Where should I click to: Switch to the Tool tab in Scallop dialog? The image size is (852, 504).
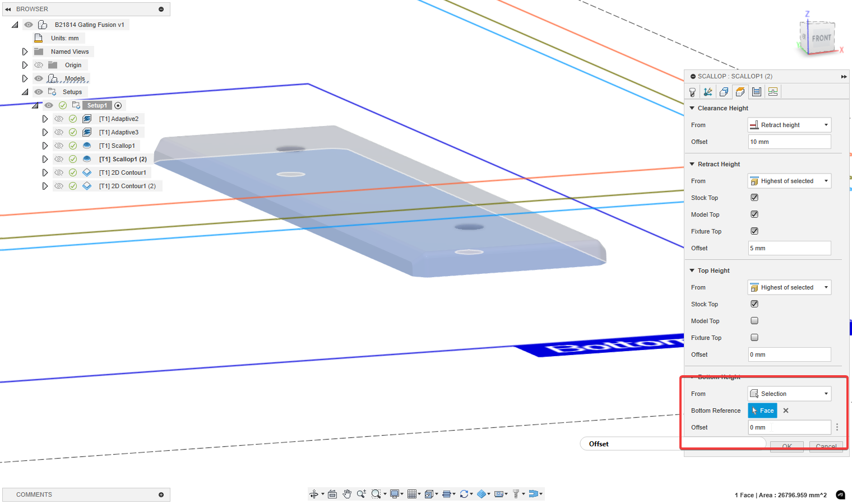point(692,91)
